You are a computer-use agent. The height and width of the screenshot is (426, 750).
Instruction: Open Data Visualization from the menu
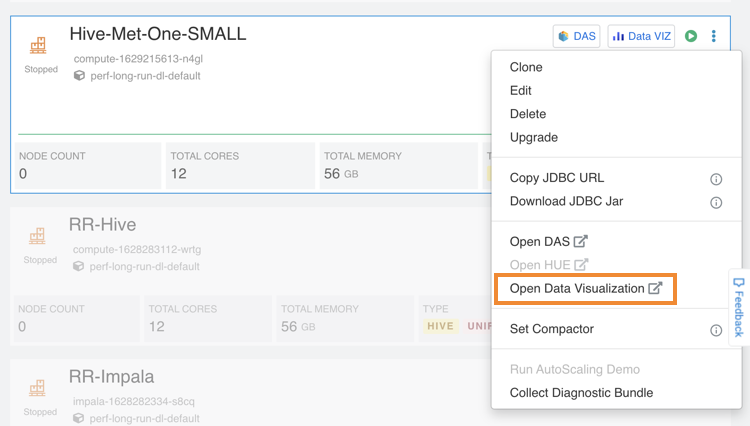[x=585, y=288]
